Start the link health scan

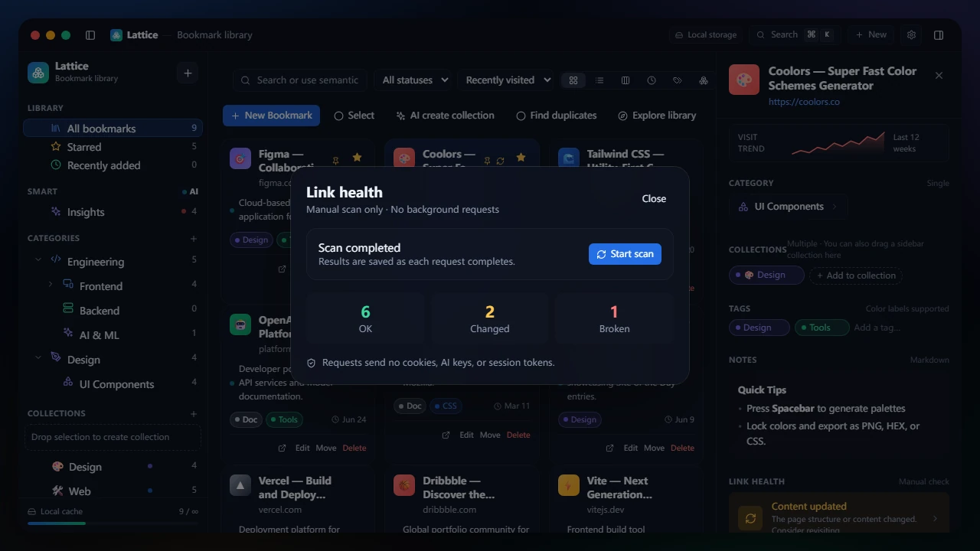[625, 254]
